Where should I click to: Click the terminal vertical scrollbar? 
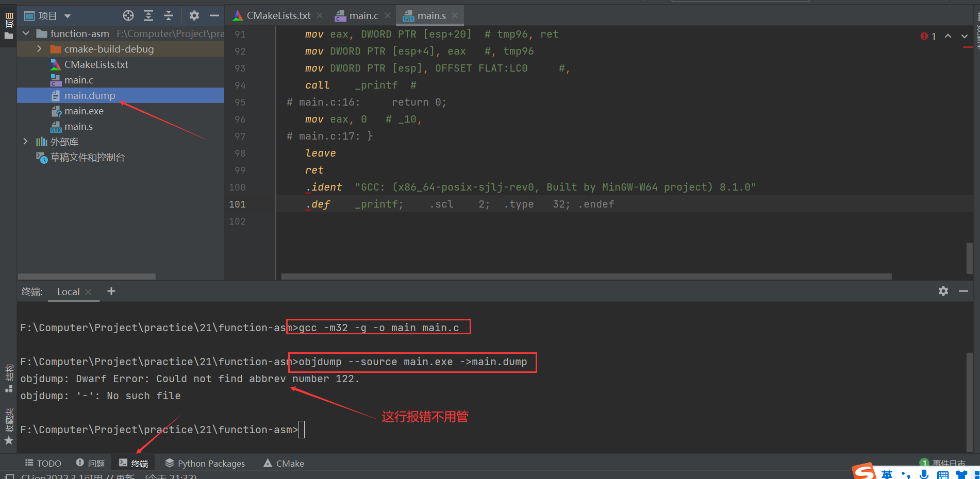(x=970, y=402)
